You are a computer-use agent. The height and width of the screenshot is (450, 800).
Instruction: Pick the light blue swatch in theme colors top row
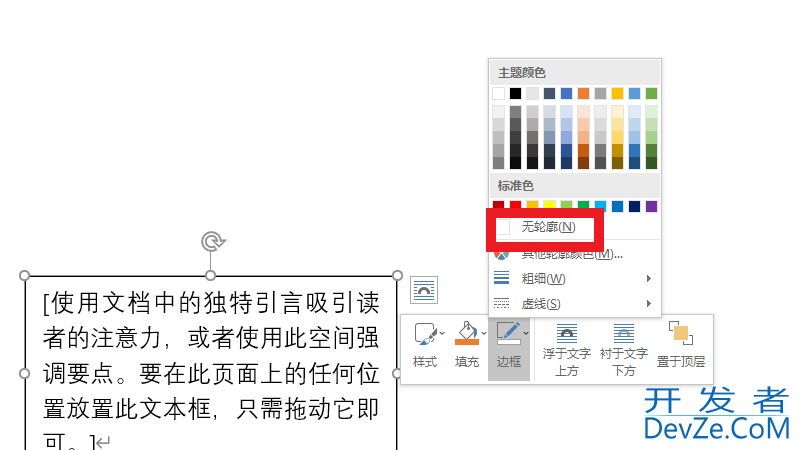click(634, 93)
